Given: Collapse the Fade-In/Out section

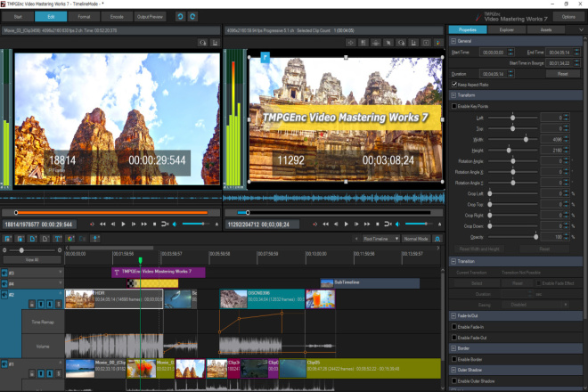Looking at the screenshot, I should point(453,316).
